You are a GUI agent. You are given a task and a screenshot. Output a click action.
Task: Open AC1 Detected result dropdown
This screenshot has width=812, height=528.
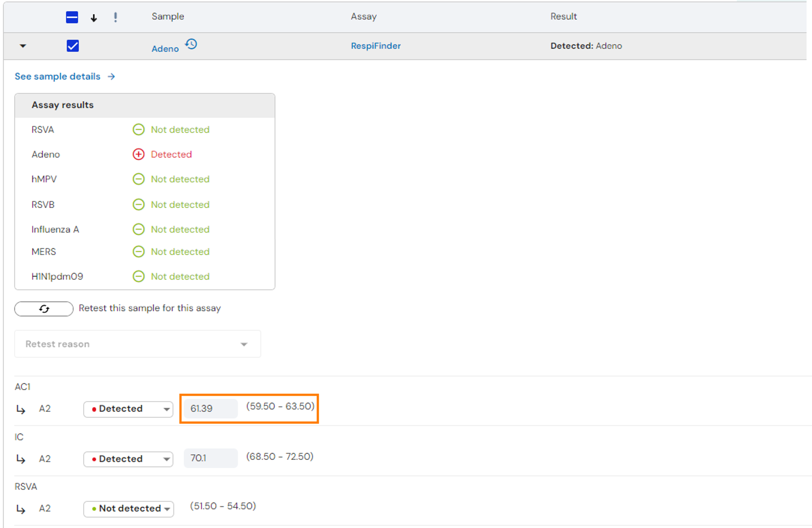[x=128, y=409]
